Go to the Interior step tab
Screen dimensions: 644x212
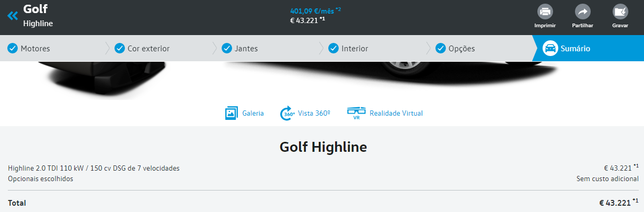pyautogui.click(x=354, y=49)
